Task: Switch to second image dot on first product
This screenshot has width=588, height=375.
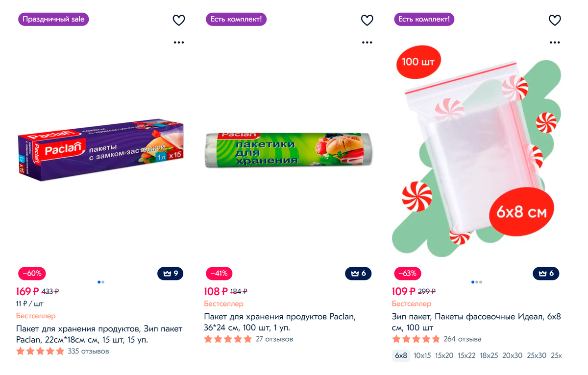Action: tap(103, 282)
